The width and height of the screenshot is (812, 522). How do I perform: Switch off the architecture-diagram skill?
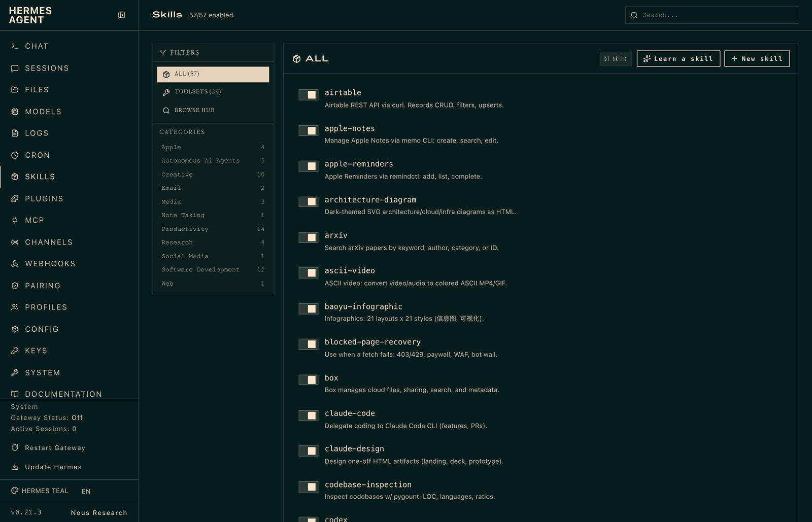(x=308, y=202)
